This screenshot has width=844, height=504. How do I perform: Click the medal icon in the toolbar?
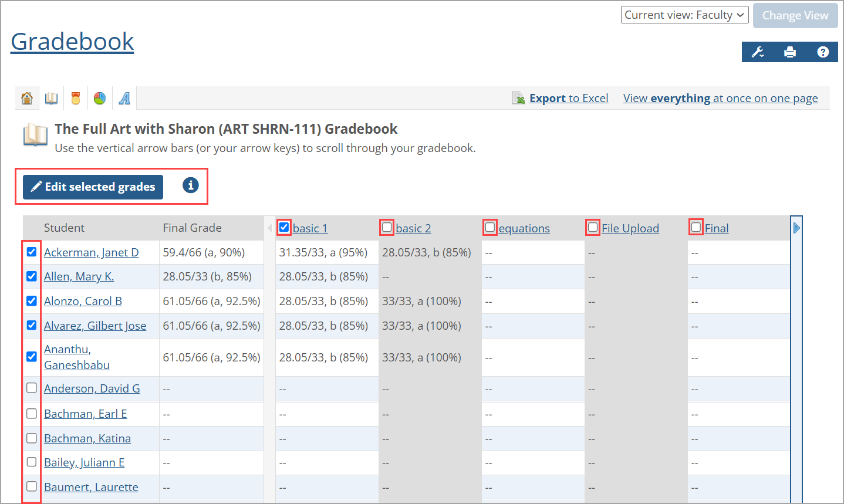[75, 97]
